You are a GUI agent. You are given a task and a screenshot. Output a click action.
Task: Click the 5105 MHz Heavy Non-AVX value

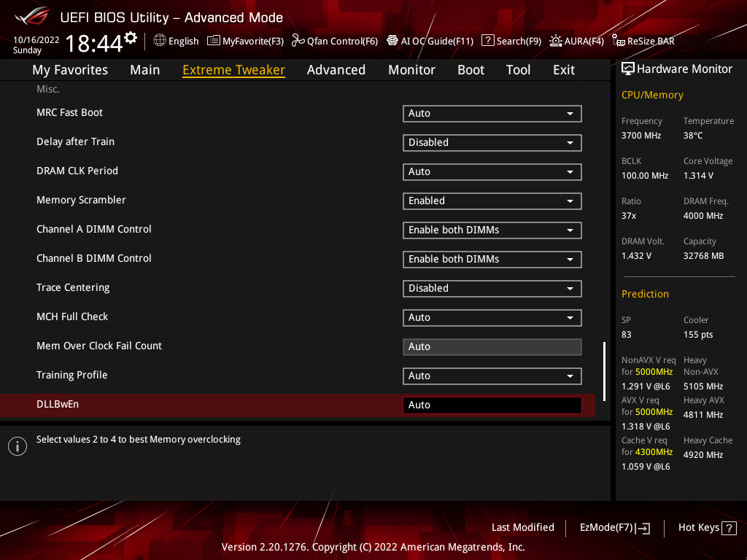pos(703,386)
